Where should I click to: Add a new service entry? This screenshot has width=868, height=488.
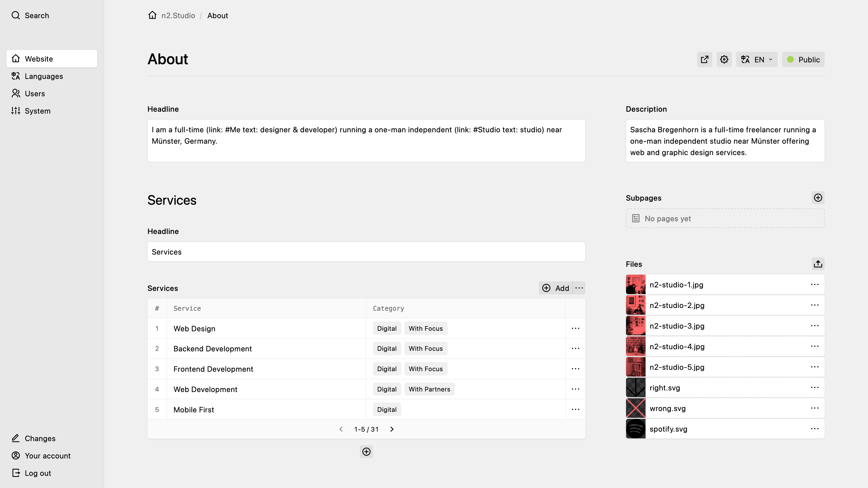[x=555, y=288]
